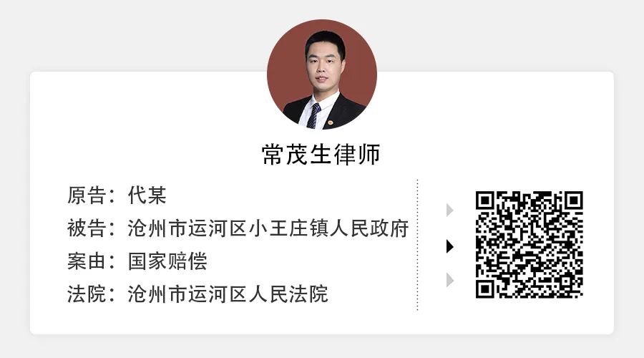The image size is (644, 358).
Task: Click the name 常茂生律师
Action: click(x=321, y=155)
